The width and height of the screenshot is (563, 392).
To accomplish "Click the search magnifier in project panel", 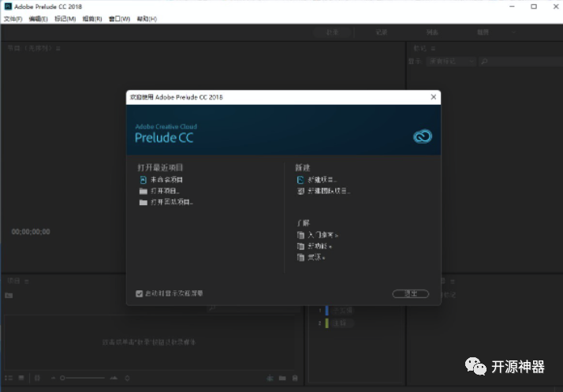I will pyautogui.click(x=212, y=308).
